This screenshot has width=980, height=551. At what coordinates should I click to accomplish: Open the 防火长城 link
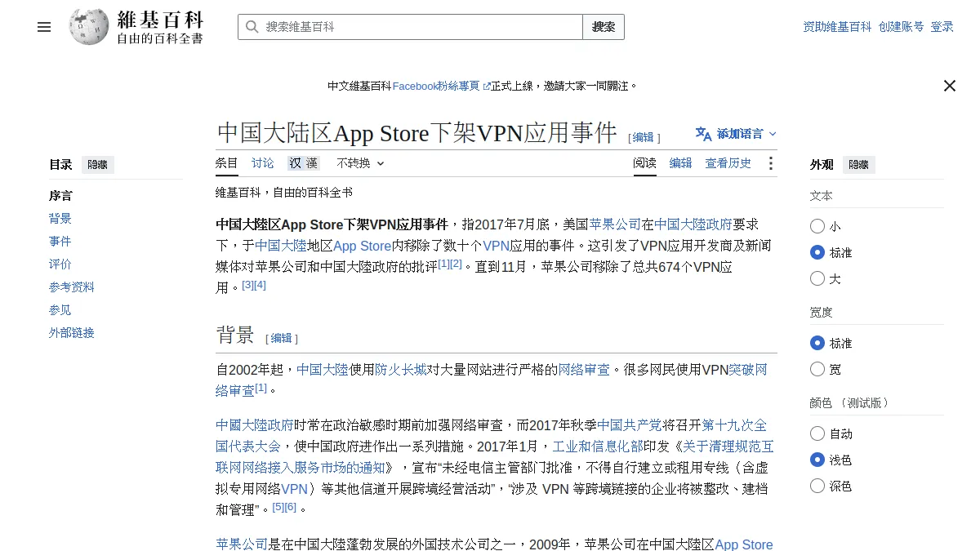pos(401,370)
